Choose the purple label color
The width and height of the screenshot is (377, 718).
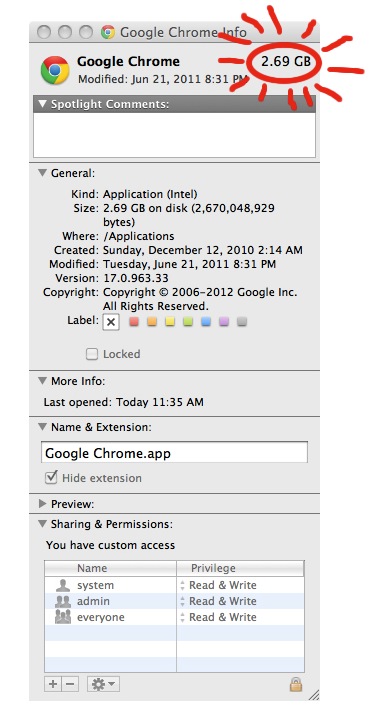(x=224, y=321)
